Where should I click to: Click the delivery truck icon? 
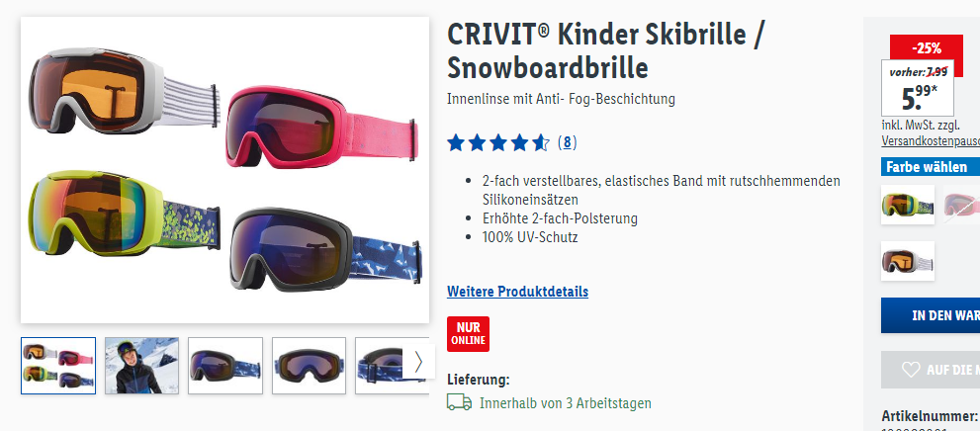pos(460,402)
